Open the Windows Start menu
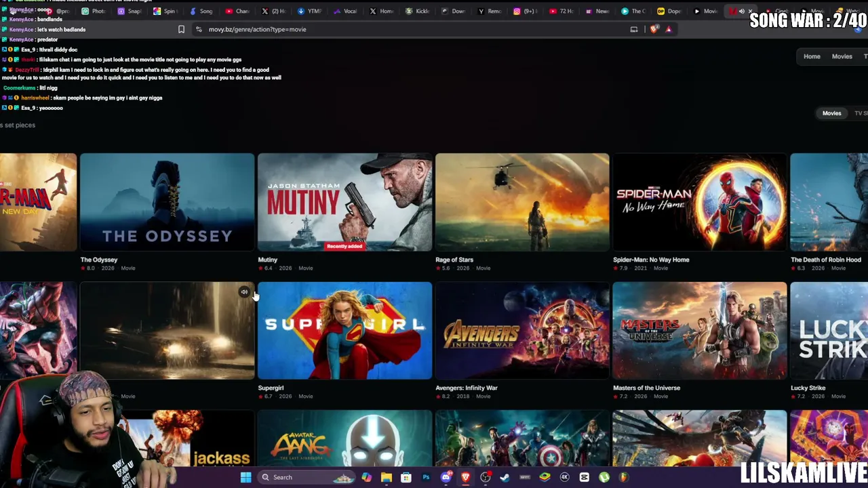Viewport: 868px width, 488px height. point(246,477)
